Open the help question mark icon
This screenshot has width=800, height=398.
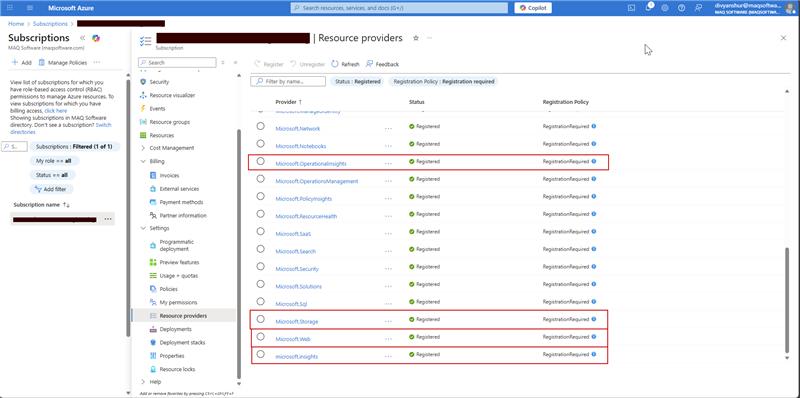pos(682,8)
